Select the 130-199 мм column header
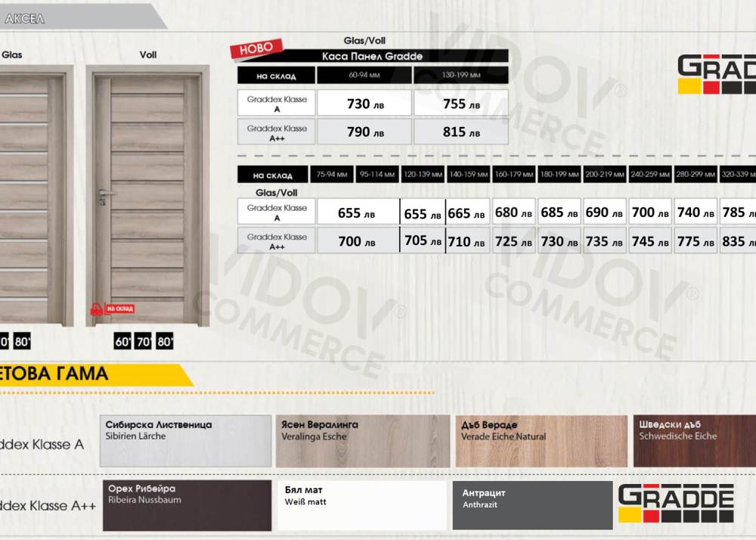This screenshot has width=756, height=540. pyautogui.click(x=460, y=76)
